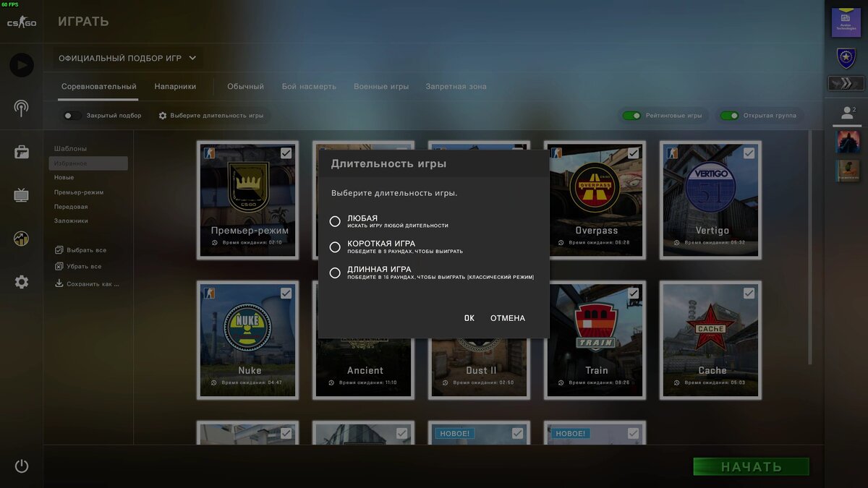Select Премьер-режим preset in left list
Screen dimensions: 868x488
pyautogui.click(x=79, y=192)
